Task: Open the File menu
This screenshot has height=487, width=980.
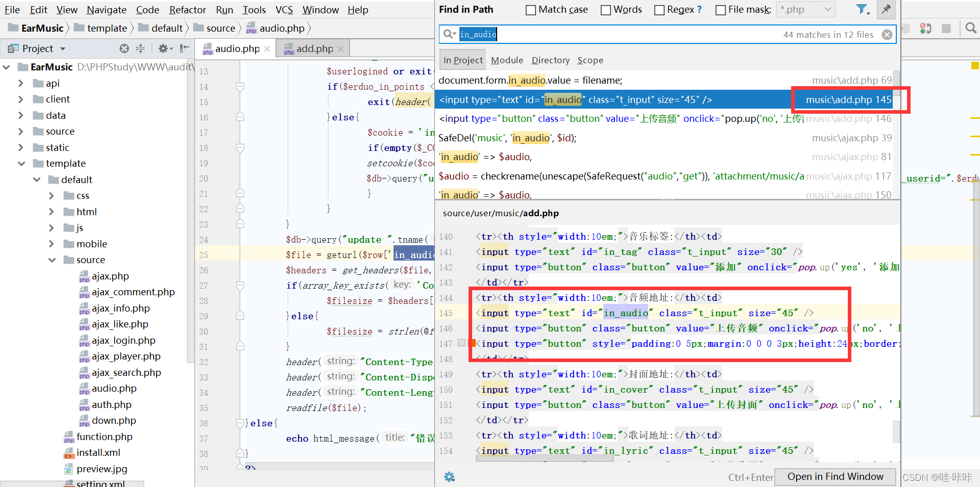Action: (12, 10)
